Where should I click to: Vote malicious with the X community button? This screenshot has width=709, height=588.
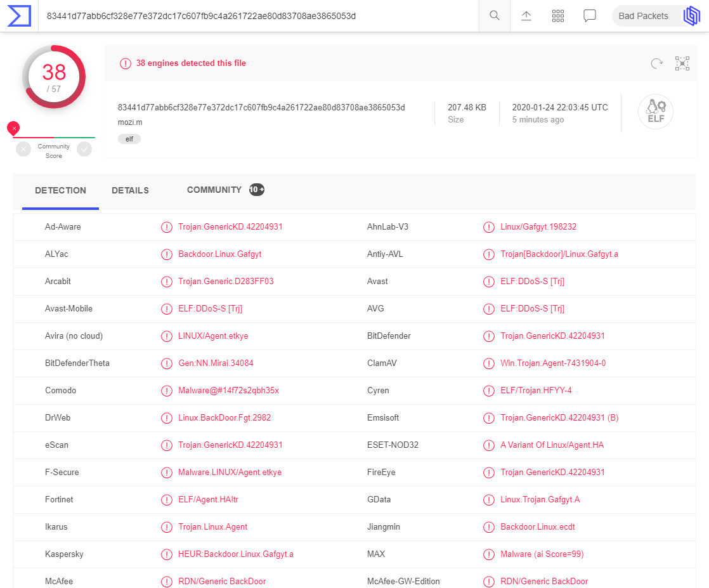[x=23, y=149]
